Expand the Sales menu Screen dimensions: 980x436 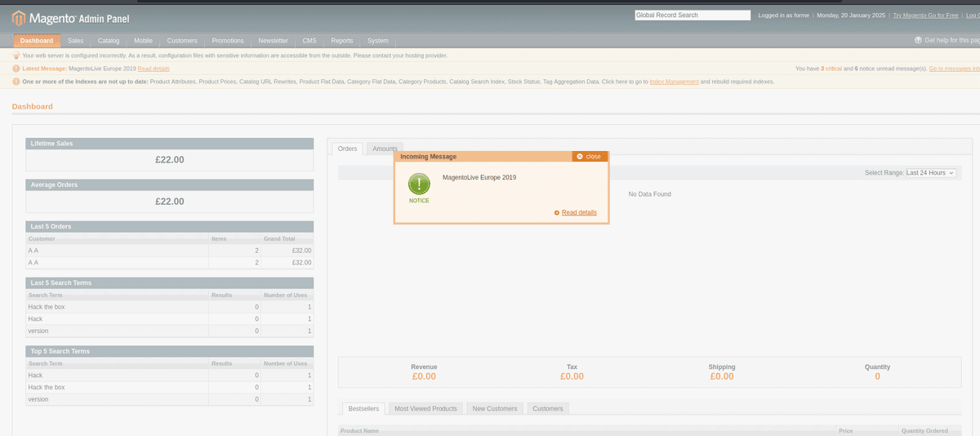(x=76, y=41)
